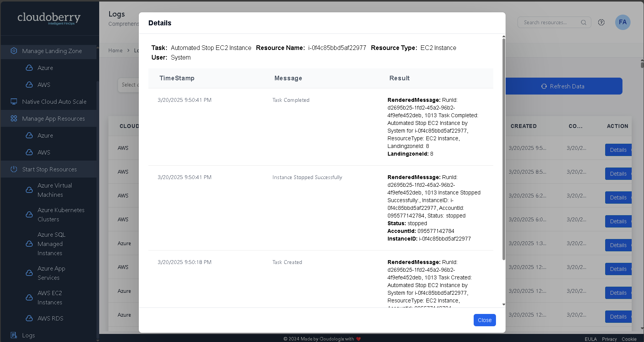644x342 pixels.
Task: Click the 3/20/2025 9:50:18 PM timestamp
Action: [185, 262]
